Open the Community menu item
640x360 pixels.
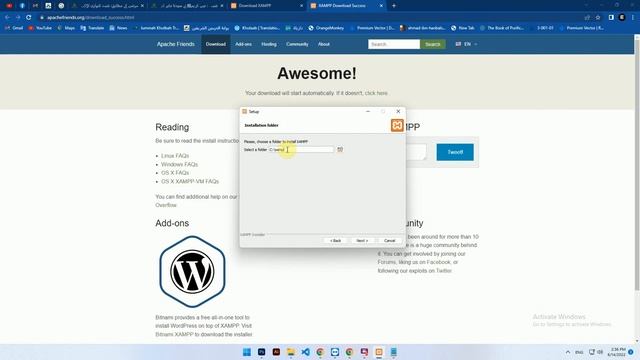click(x=297, y=44)
